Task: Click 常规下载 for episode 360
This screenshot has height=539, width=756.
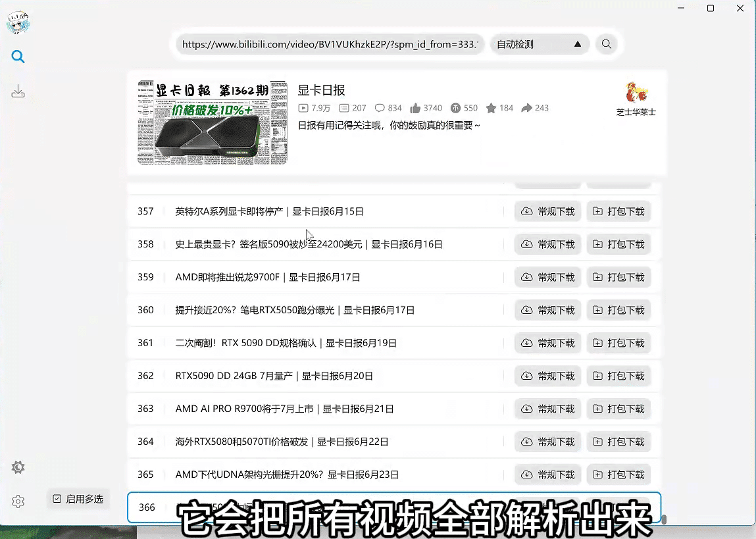Action: point(547,310)
